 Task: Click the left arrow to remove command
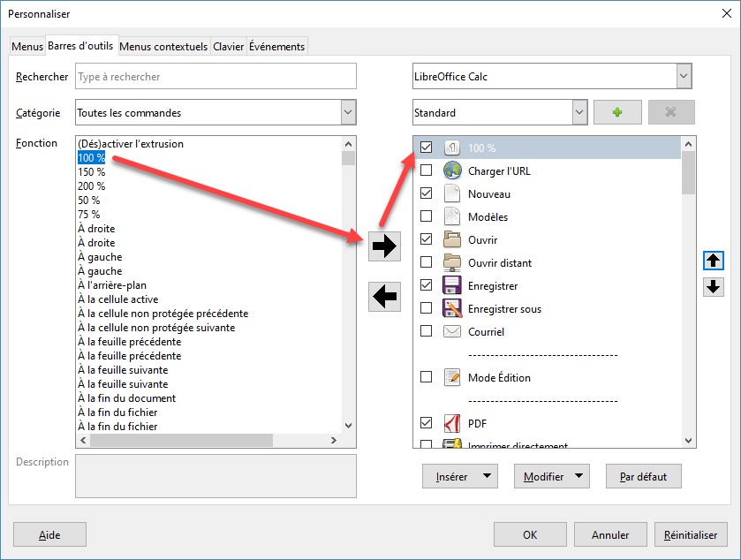pyautogui.click(x=384, y=298)
